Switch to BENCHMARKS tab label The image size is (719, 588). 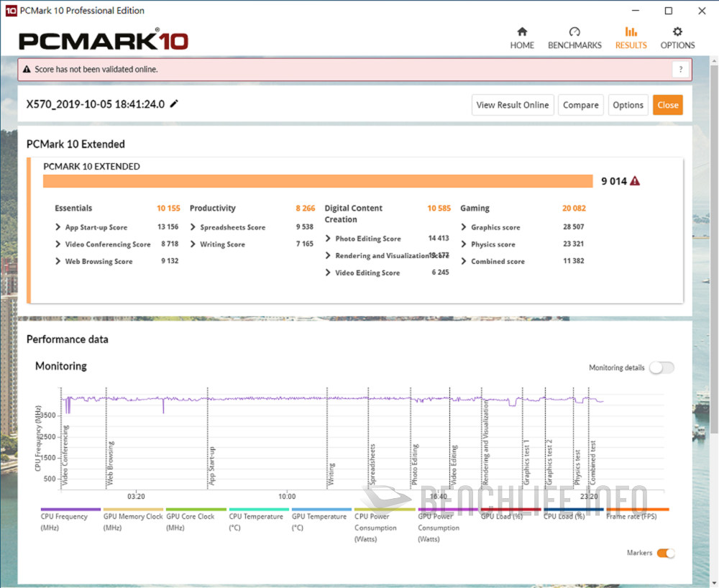[x=574, y=45]
